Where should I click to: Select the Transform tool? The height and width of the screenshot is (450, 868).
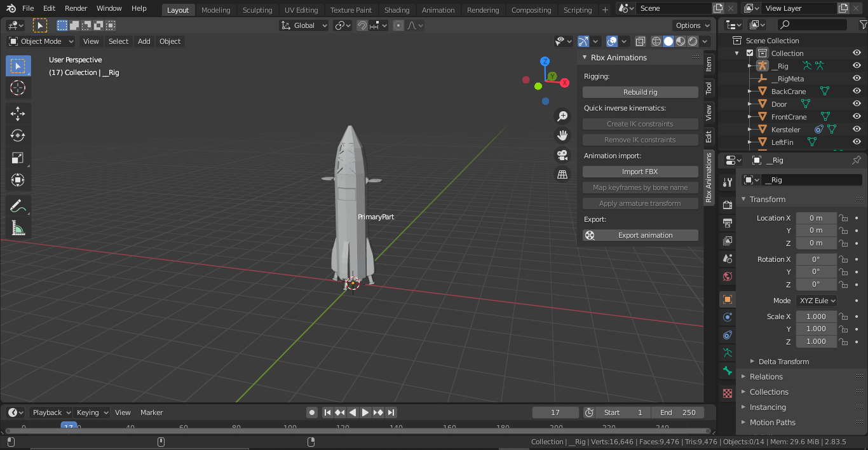[x=18, y=181]
